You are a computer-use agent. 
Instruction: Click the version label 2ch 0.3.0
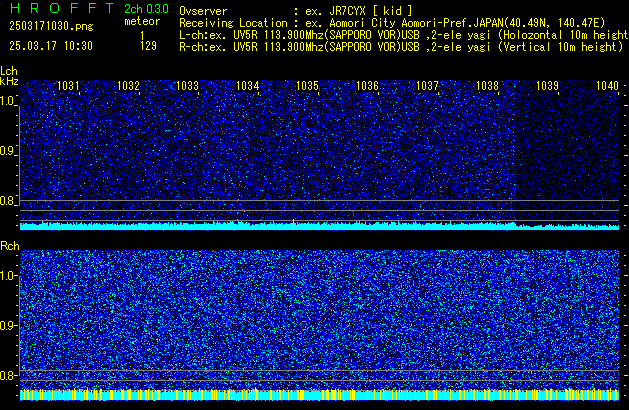146,9
